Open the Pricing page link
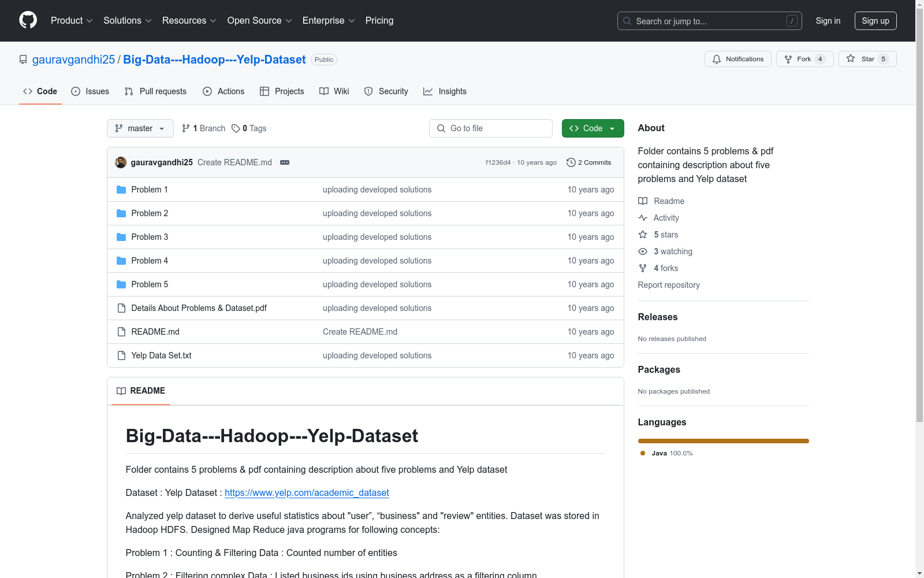This screenshot has width=924, height=578. pos(379,21)
